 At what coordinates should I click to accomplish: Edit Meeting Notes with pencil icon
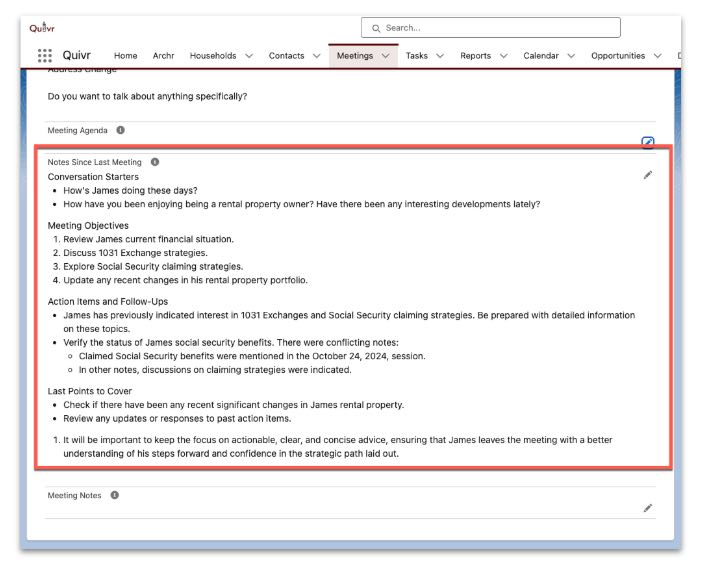(x=648, y=508)
